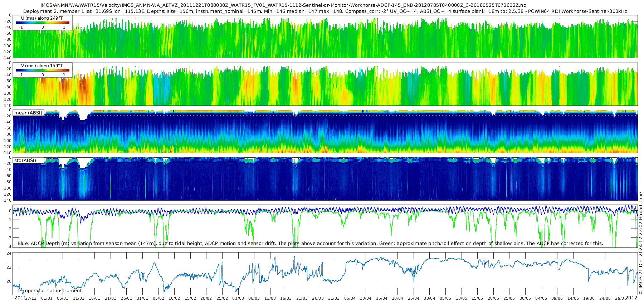Viewport: 644px width, 304px height.
Task: Select the mean(ABSI) panel label
Action: 28,113
